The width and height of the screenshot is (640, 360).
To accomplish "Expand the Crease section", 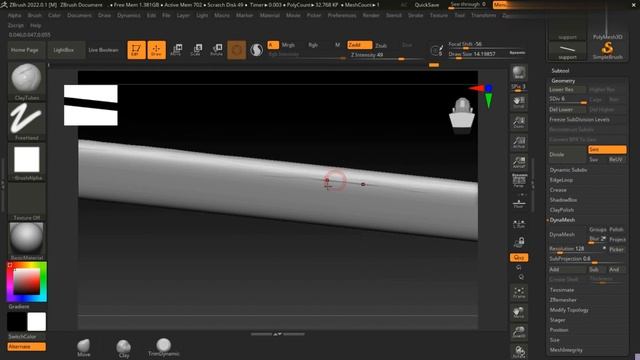I will (558, 190).
